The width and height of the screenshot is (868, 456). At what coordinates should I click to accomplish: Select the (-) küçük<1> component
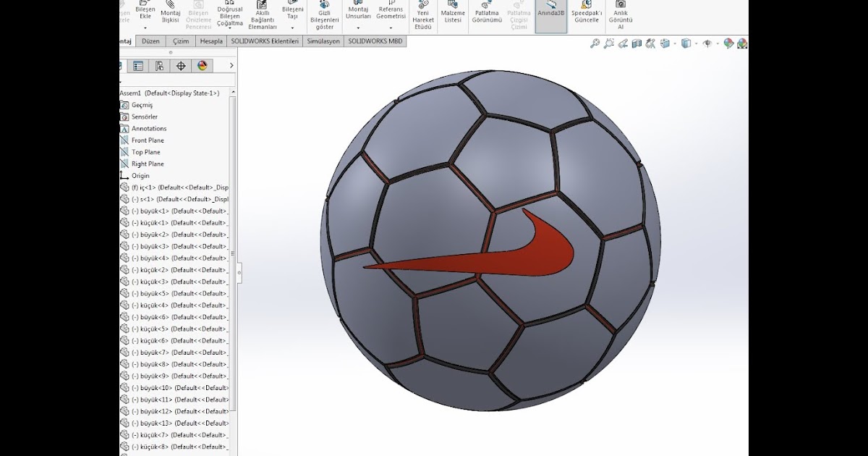click(x=174, y=223)
